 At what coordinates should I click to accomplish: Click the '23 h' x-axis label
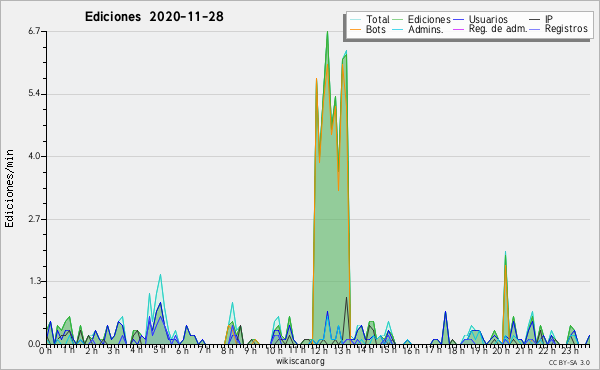570,350
